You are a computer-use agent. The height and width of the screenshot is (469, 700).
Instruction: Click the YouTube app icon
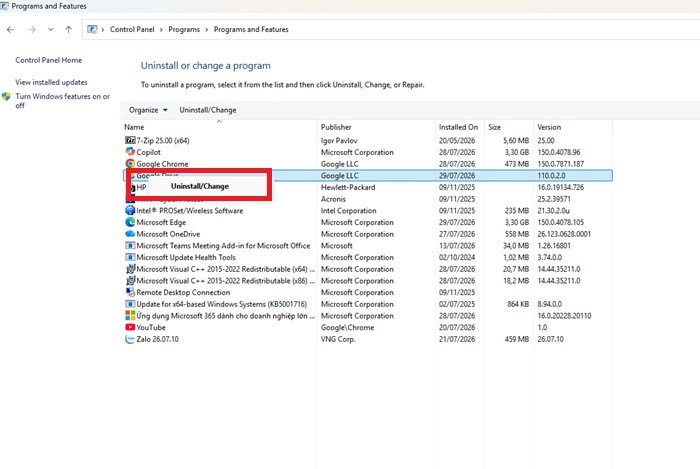coord(130,327)
